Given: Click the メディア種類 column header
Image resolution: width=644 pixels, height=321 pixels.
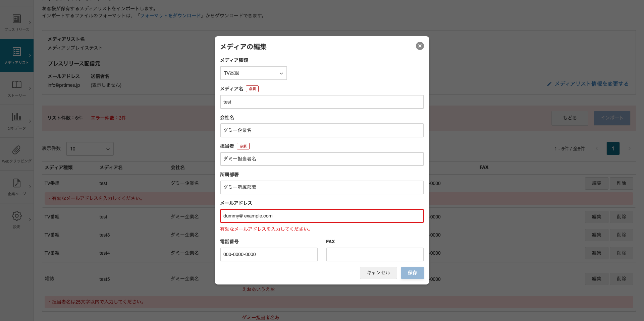Looking at the screenshot, I should [59, 168].
